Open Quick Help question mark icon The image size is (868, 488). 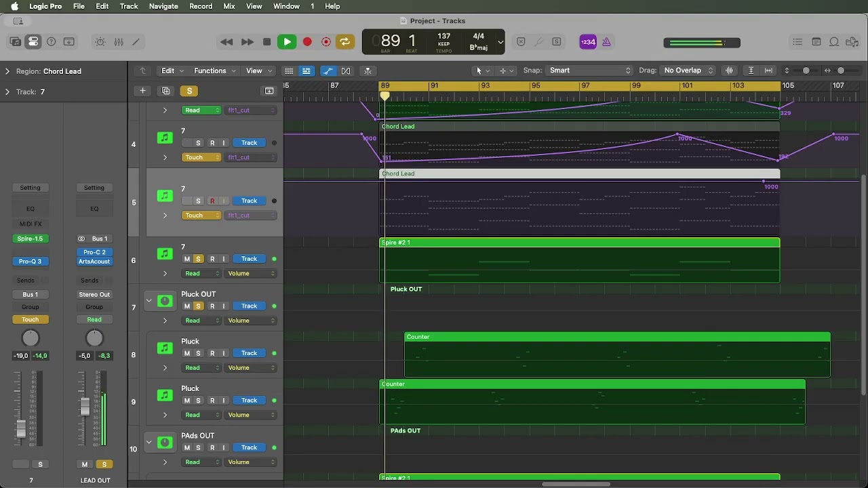(x=51, y=42)
